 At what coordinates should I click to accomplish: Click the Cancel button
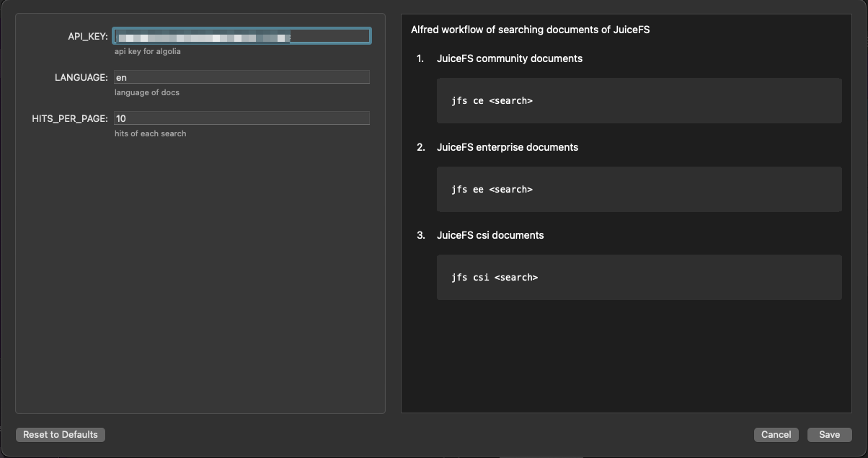click(x=776, y=434)
